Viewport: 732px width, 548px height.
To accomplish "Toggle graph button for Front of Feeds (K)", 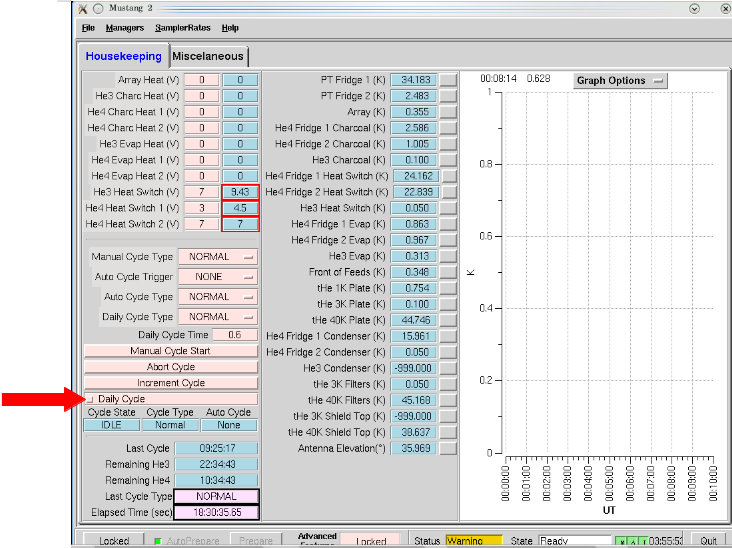I will pyautogui.click(x=448, y=272).
